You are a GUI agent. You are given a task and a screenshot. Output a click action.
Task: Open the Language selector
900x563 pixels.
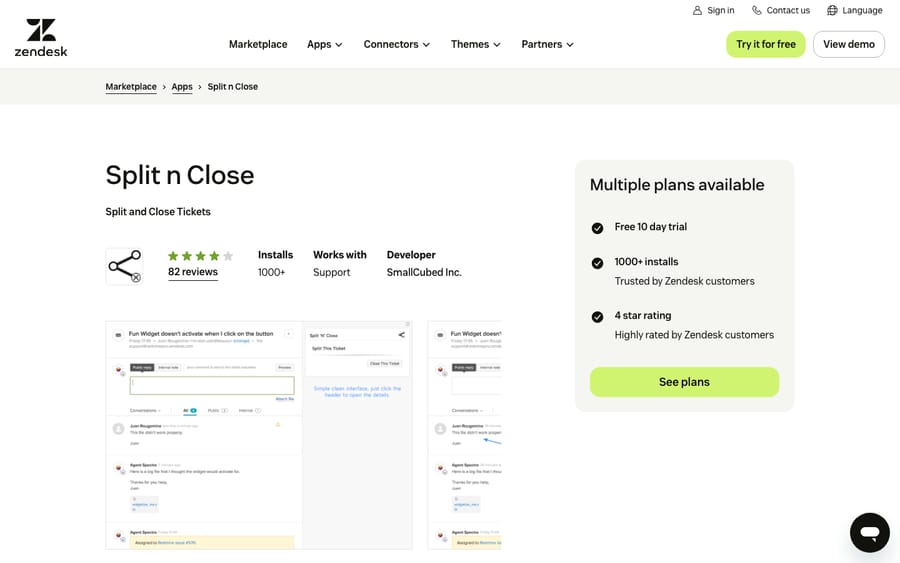(x=855, y=10)
